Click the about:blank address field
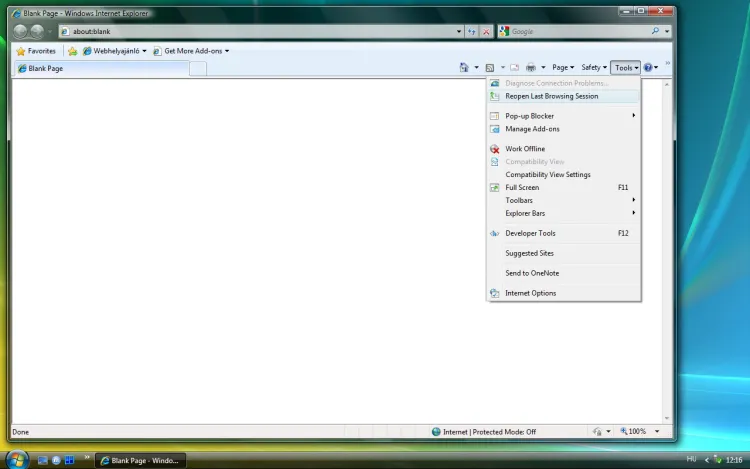Image resolution: width=750 pixels, height=469 pixels. click(x=260, y=31)
